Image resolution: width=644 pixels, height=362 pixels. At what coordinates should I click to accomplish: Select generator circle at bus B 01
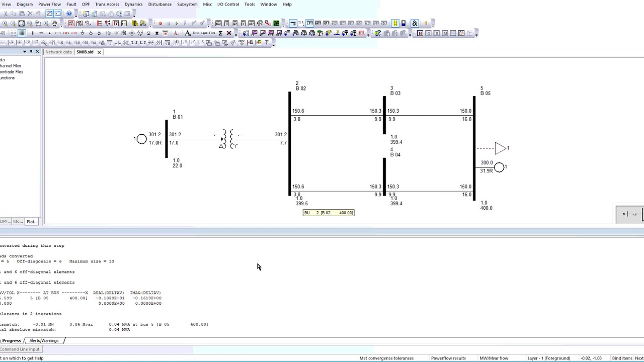pos(141,139)
